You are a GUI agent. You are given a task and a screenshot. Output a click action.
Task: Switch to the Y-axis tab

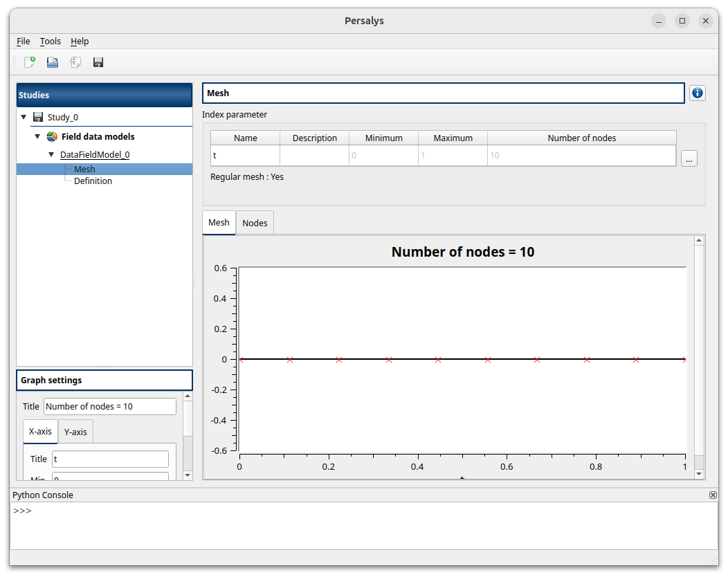click(75, 432)
